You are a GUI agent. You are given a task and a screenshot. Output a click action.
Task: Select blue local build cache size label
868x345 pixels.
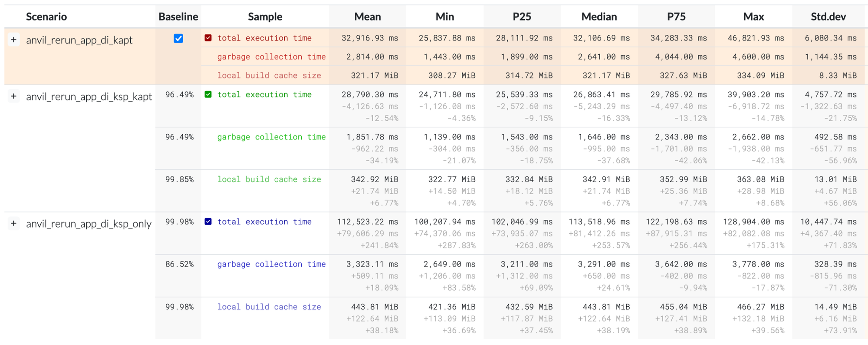click(269, 307)
